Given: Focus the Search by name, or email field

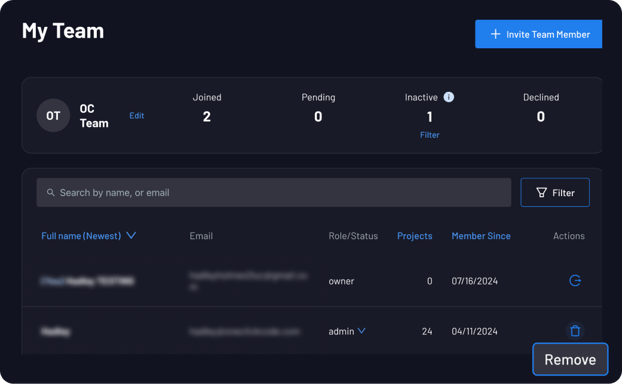Looking at the screenshot, I should coord(274,192).
